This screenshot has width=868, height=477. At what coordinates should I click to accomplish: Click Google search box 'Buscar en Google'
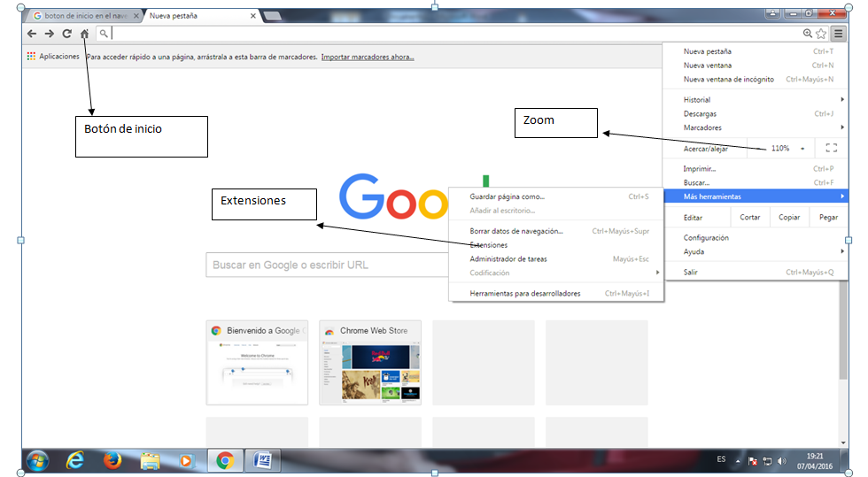pyautogui.click(x=327, y=265)
